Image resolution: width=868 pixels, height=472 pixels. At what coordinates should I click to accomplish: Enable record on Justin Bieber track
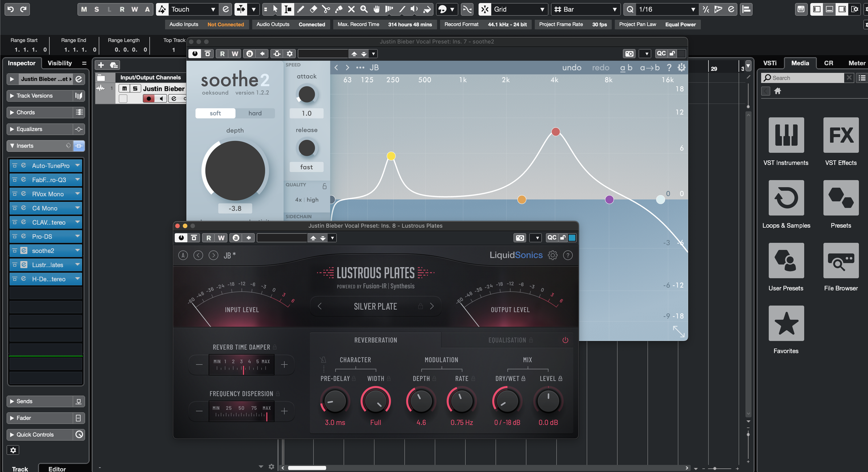pos(149,99)
